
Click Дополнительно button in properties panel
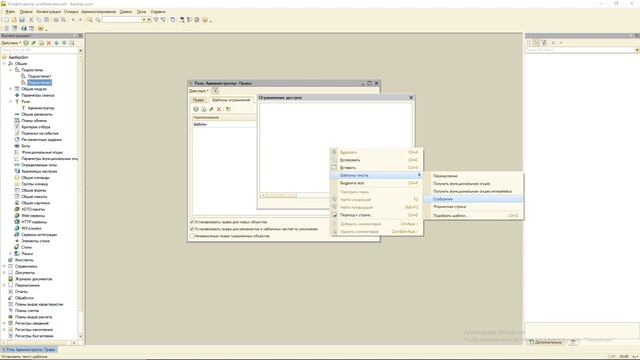point(545,342)
